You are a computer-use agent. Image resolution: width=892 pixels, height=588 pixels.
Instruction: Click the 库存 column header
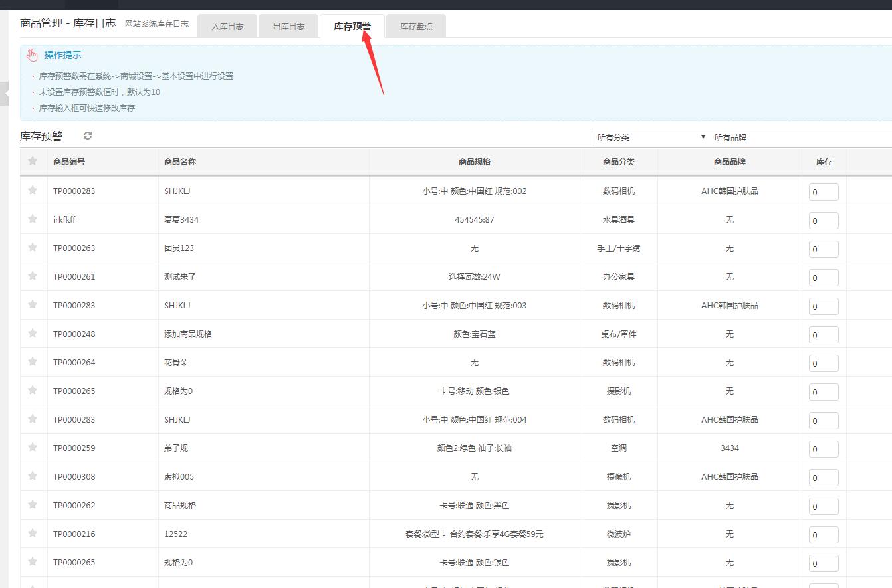click(824, 161)
